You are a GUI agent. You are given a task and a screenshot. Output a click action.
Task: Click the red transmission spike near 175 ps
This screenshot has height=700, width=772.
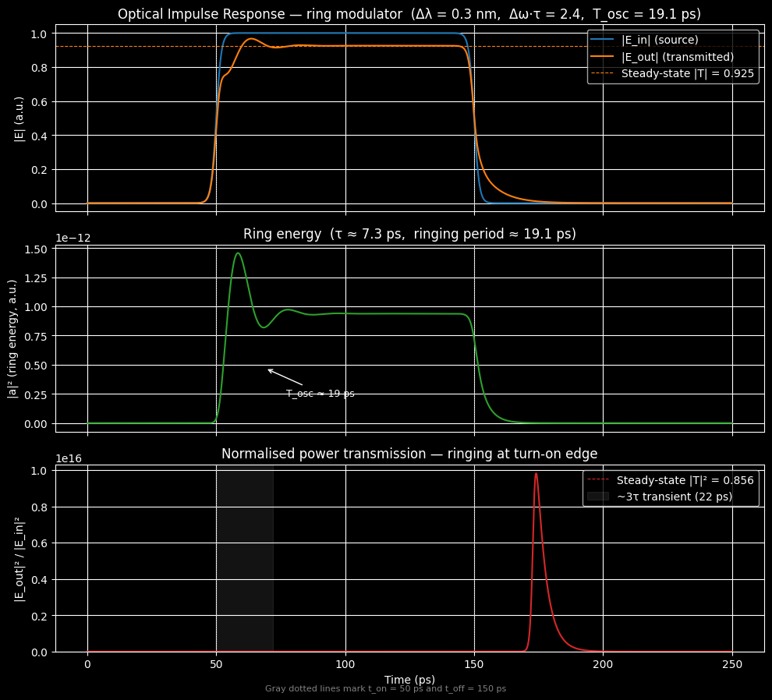[536, 474]
